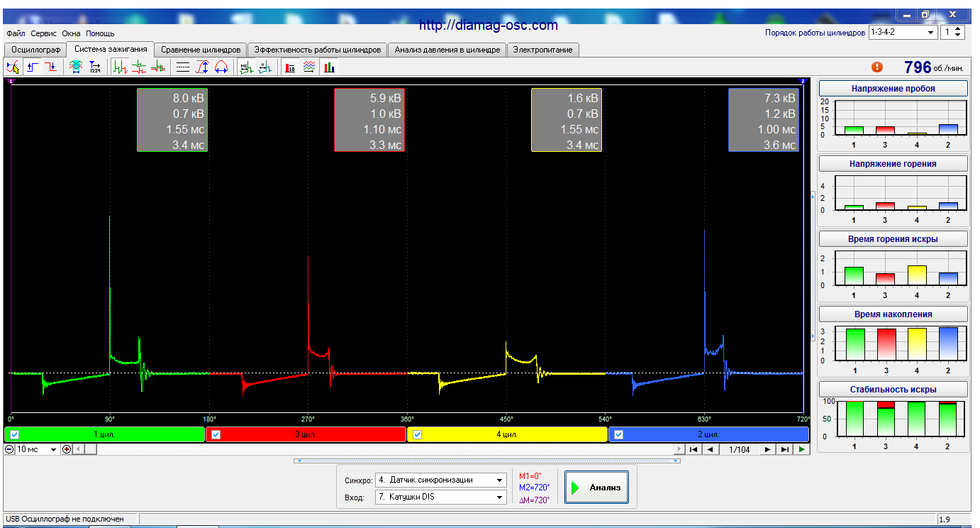Click the horizontal scrollbar under the oscillogram
This screenshot has width=980, height=528.
point(379,449)
